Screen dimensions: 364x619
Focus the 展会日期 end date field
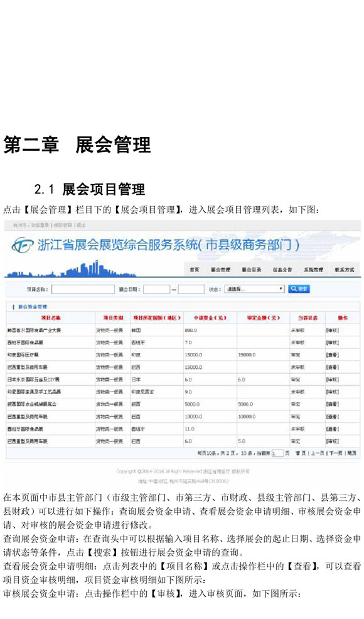(x=191, y=289)
